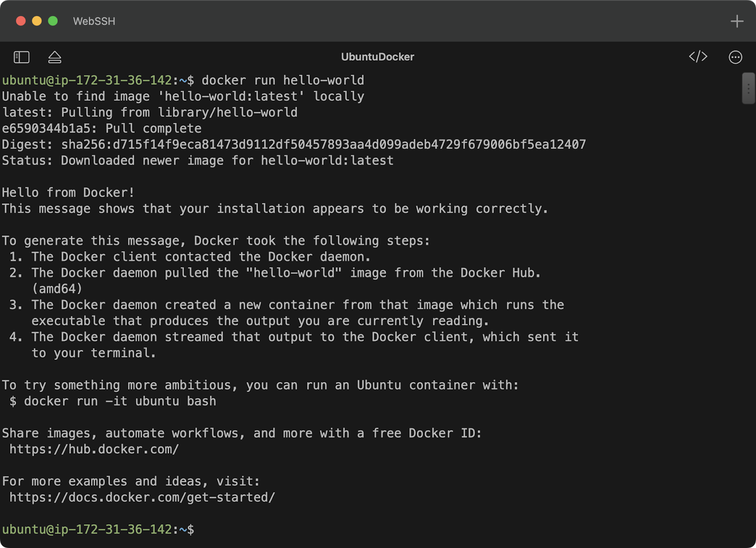
Task: Click the terminal scrollbar handle
Action: tap(748, 88)
